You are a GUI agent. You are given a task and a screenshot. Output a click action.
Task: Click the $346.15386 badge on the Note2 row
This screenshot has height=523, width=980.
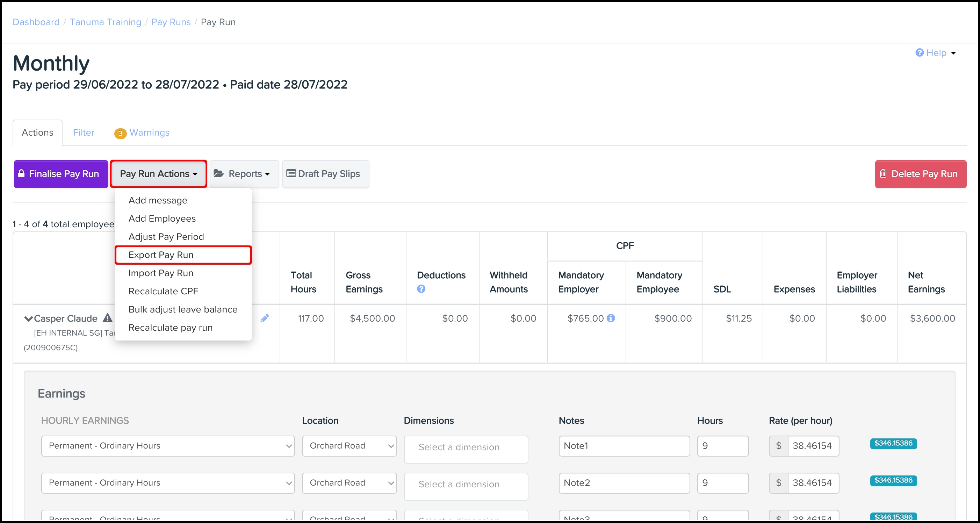[893, 480]
